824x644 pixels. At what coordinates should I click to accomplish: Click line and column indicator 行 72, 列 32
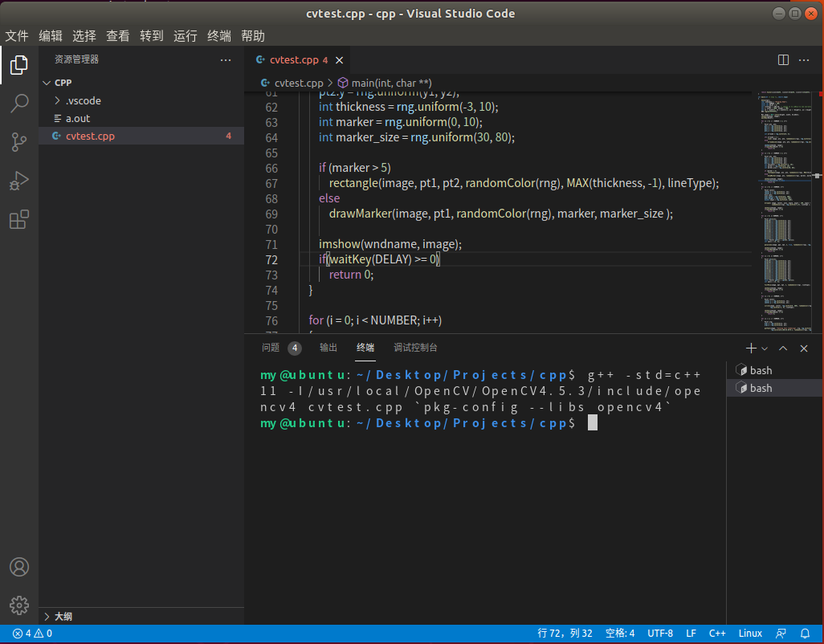click(x=565, y=634)
